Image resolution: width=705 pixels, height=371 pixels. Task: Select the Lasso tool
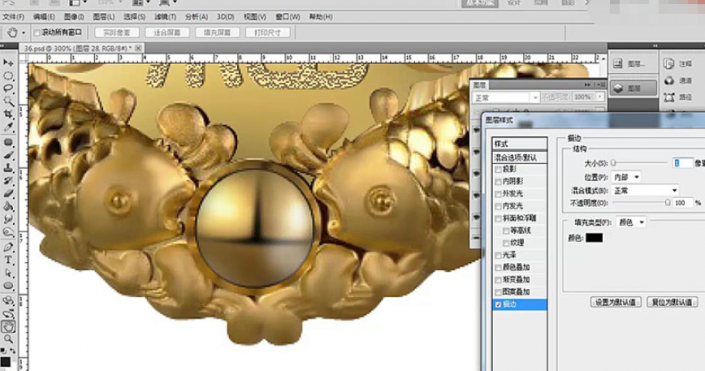click(x=8, y=88)
